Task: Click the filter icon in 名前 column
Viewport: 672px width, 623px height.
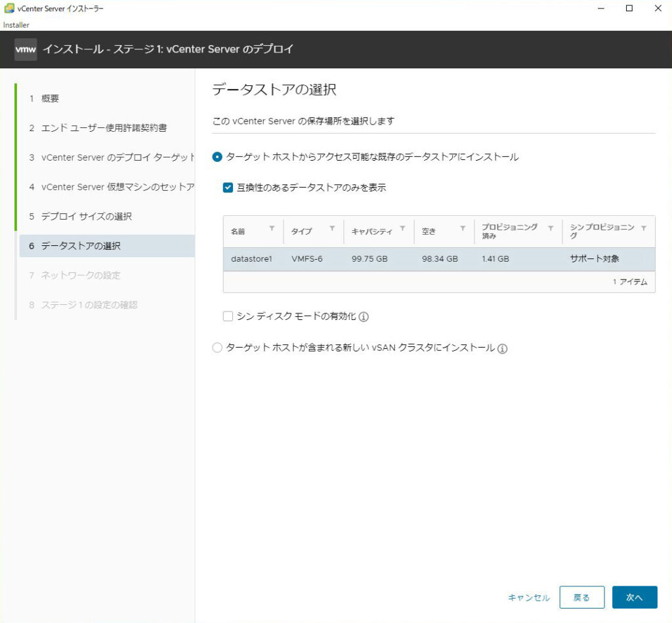Action: coord(272,228)
